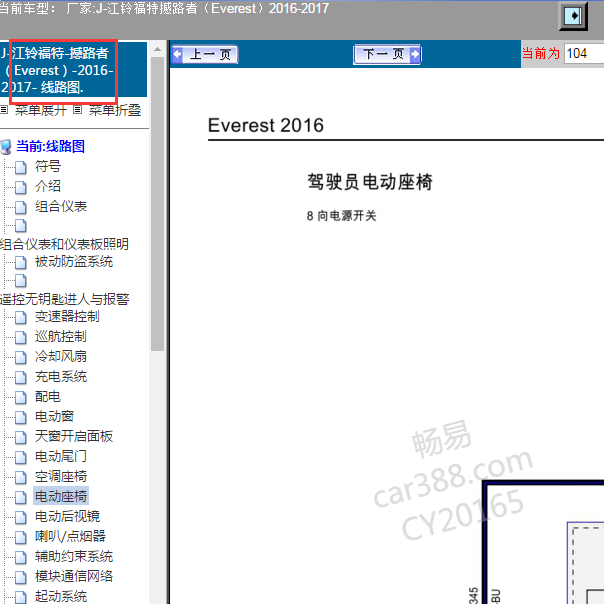
Task: Open the 介绍 tree item
Action: pyautogui.click(x=48, y=186)
